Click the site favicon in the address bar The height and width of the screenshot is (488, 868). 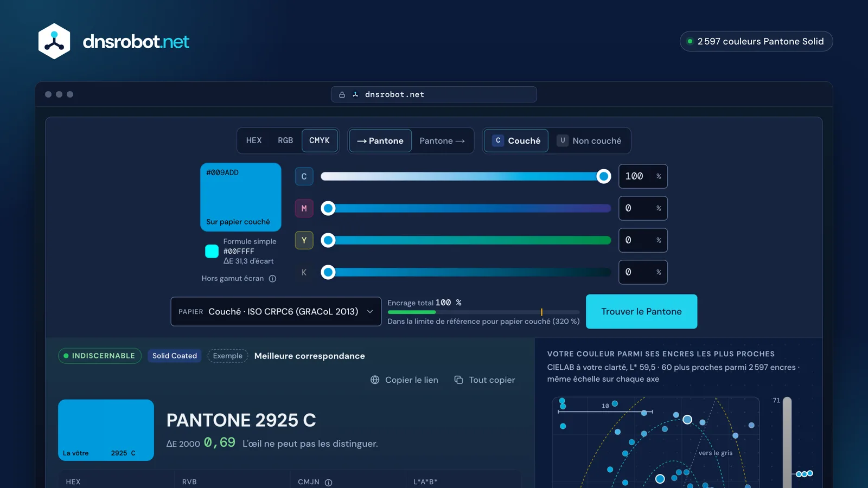click(x=355, y=95)
